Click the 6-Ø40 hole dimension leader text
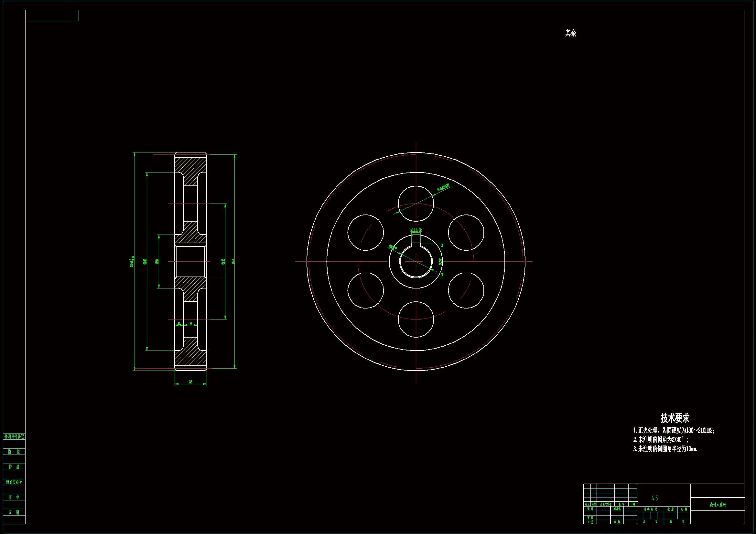 pyautogui.click(x=444, y=188)
